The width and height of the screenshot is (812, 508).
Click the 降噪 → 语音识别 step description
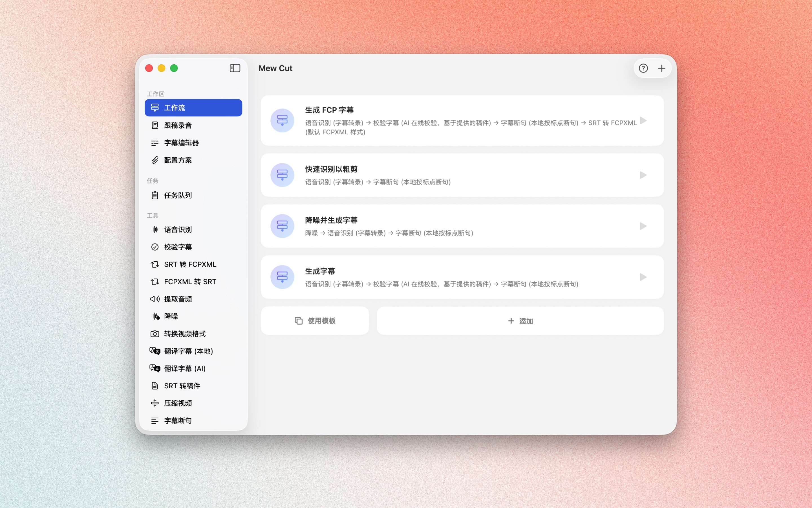pos(389,233)
